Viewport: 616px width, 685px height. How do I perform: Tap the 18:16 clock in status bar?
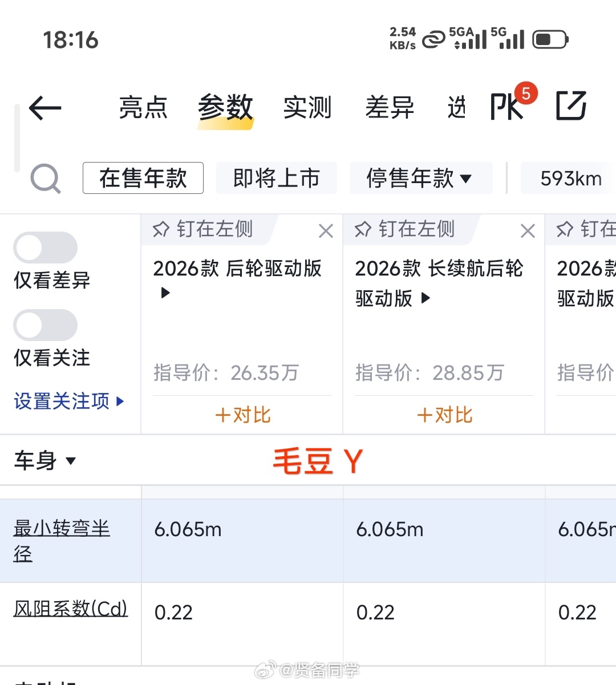(71, 40)
